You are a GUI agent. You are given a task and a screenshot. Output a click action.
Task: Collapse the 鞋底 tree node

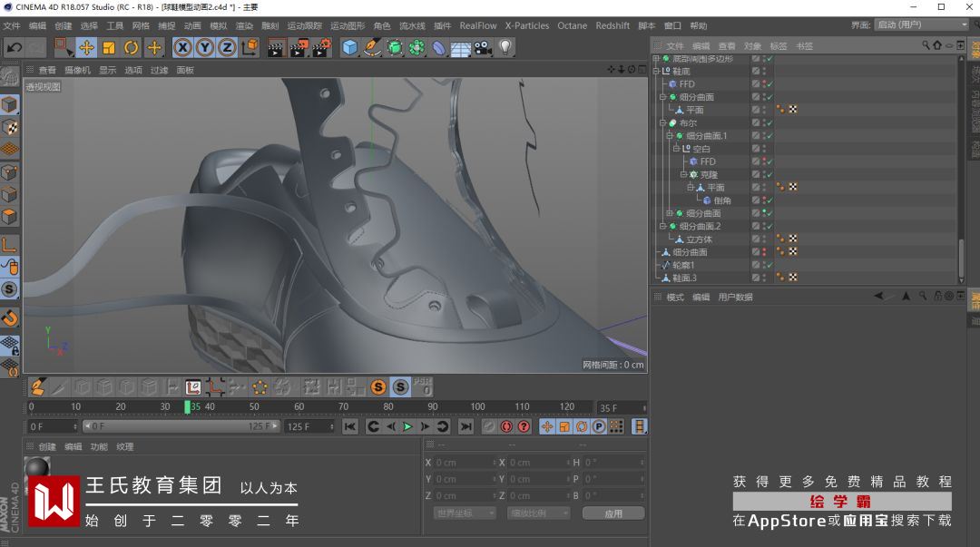[656, 71]
